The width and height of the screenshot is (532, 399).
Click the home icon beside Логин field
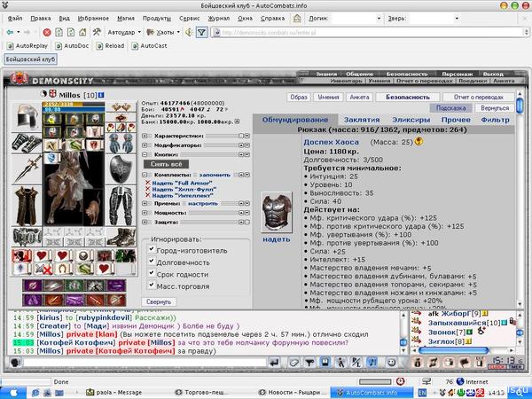click(297, 19)
